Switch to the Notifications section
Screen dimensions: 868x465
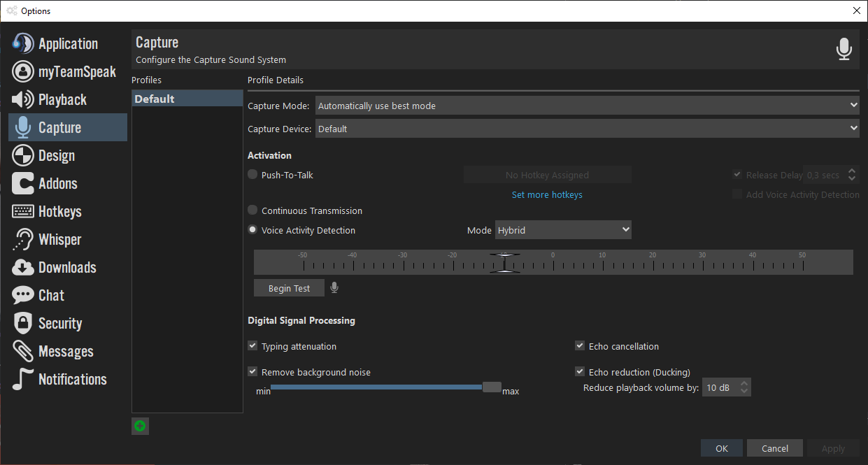point(72,380)
